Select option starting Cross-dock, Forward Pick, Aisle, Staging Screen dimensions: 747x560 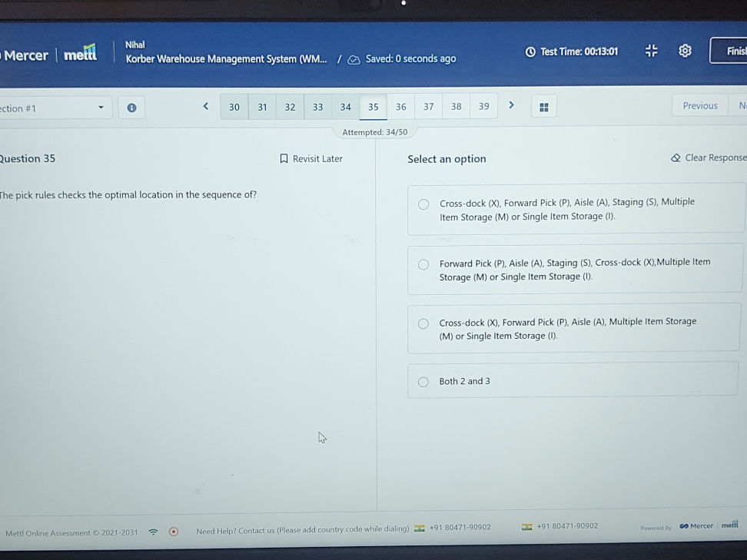click(423, 204)
